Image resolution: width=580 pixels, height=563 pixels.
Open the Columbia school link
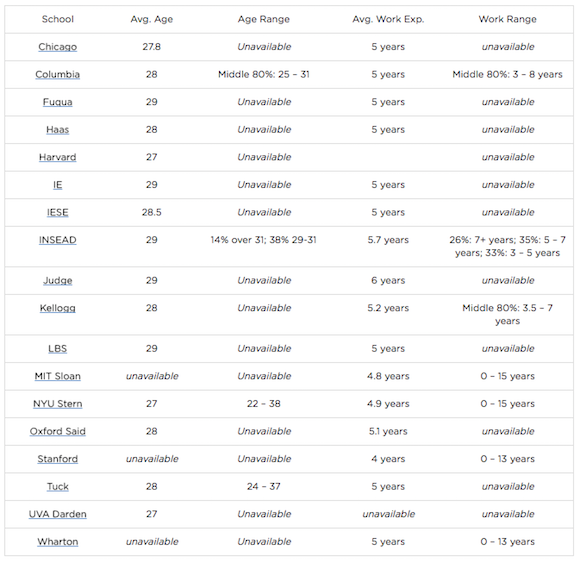coord(58,74)
